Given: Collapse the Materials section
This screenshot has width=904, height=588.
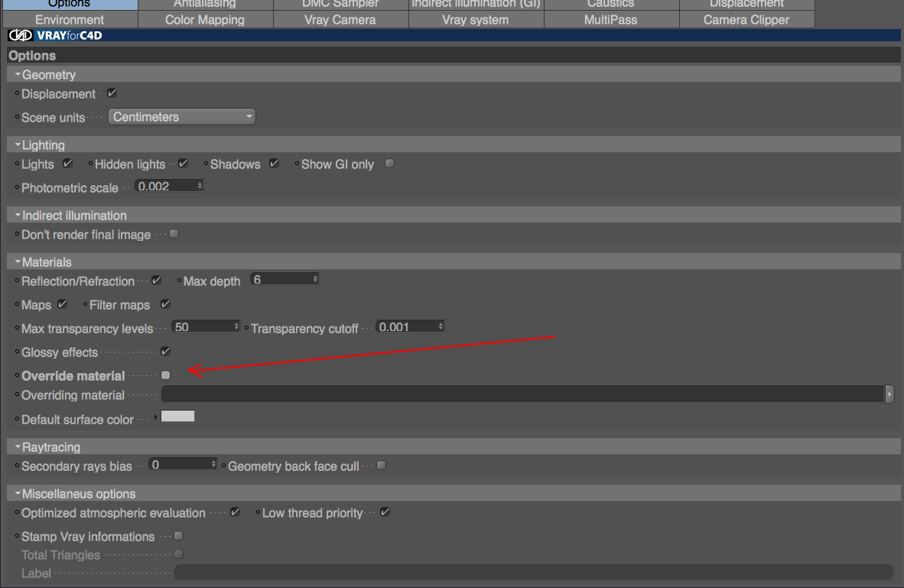Looking at the screenshot, I should (18, 262).
